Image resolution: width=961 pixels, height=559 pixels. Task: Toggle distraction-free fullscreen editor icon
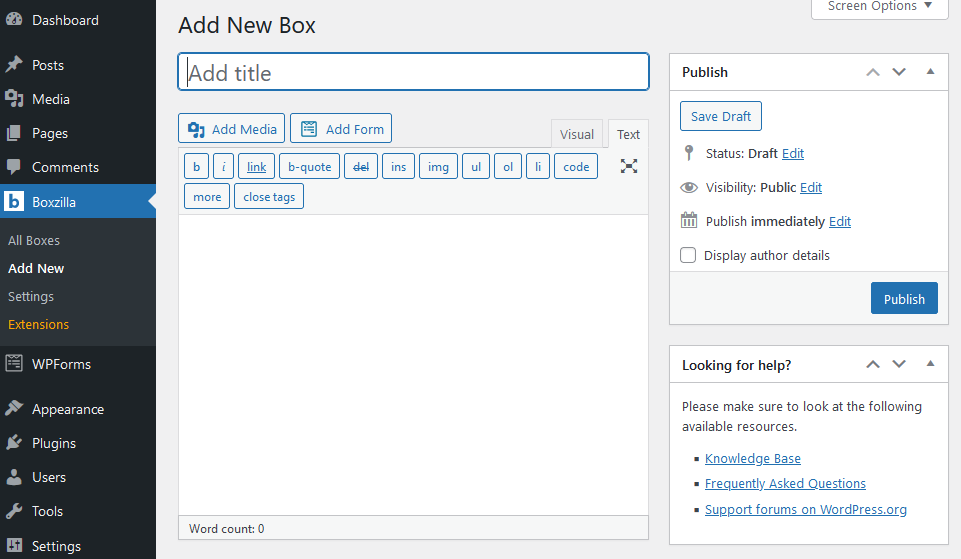(628, 166)
